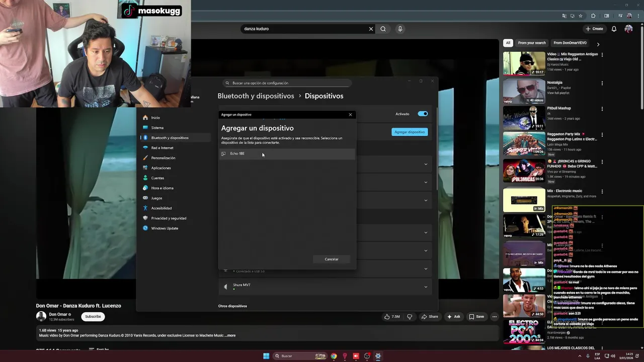The width and height of the screenshot is (644, 362).
Task: Click Cancelar in Agregar un dispositivo dialog
Action: [332, 259]
